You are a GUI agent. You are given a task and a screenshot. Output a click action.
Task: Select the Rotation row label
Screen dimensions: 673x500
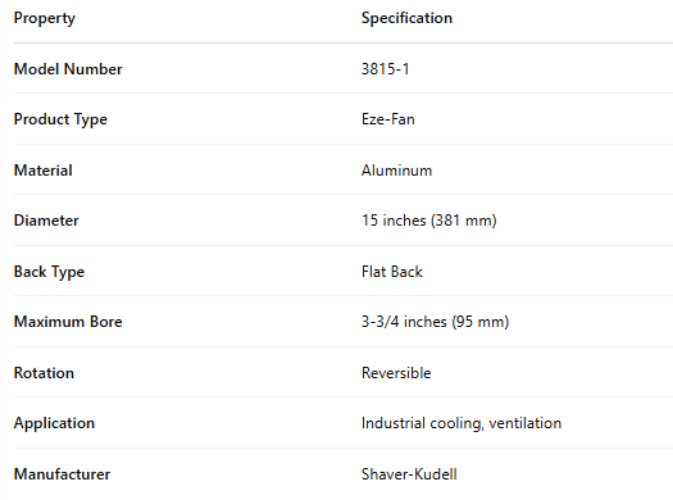44,373
